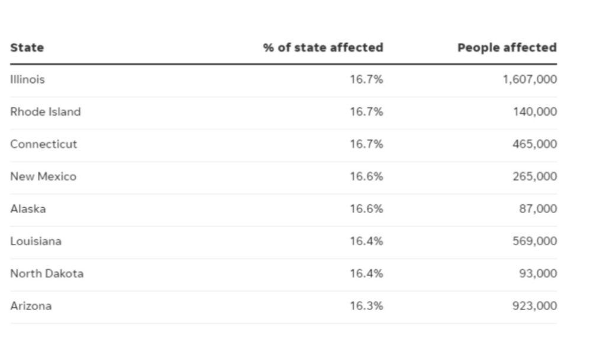
Task: Click the Connecticut state name
Action: point(43,144)
